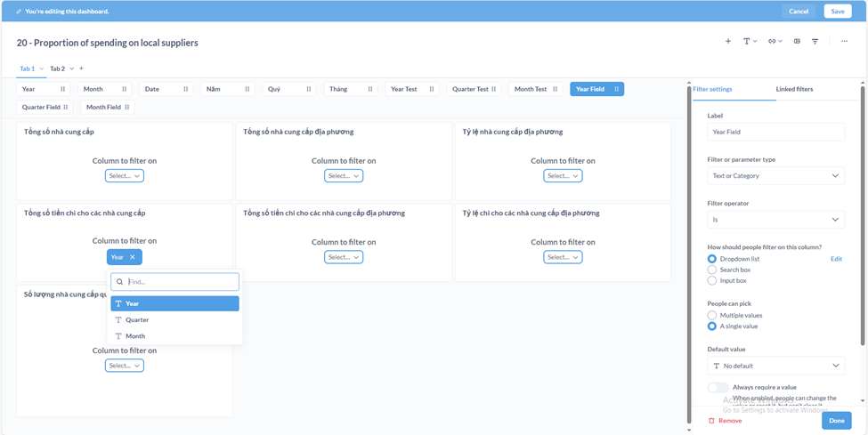Image resolution: width=868 pixels, height=435 pixels.
Task: Open the Default value dropdown
Action: (x=775, y=366)
